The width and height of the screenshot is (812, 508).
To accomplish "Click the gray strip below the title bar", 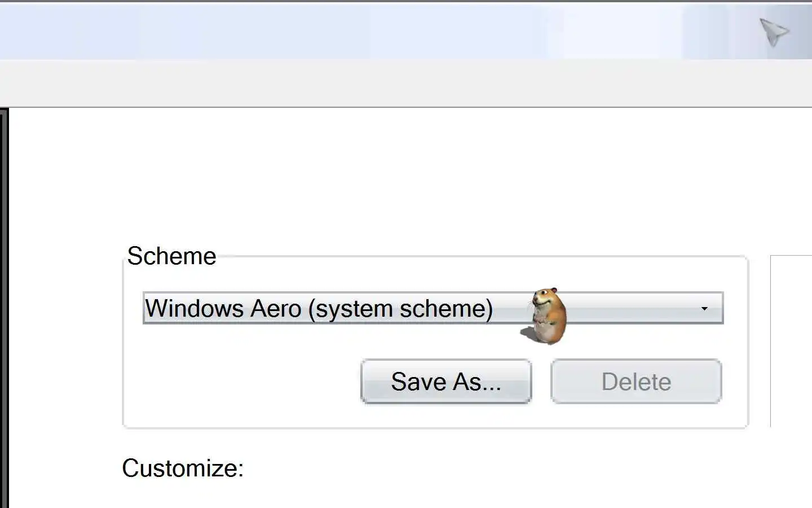I will (395, 83).
